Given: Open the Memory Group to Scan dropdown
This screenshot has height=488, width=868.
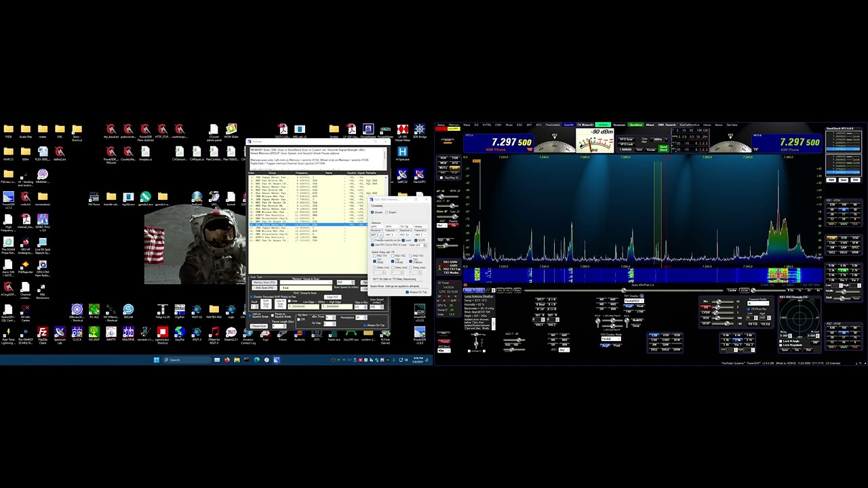Looking at the screenshot, I should 306,283.
